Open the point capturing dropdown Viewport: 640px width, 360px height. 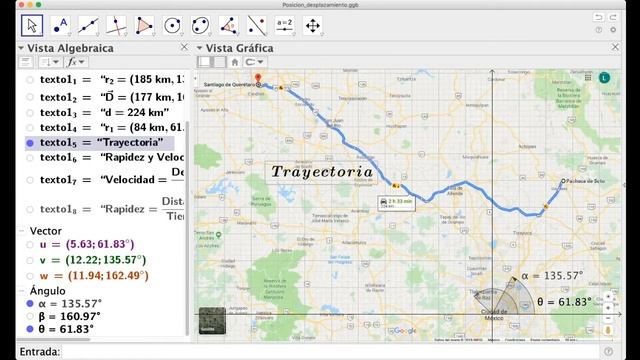click(x=254, y=62)
